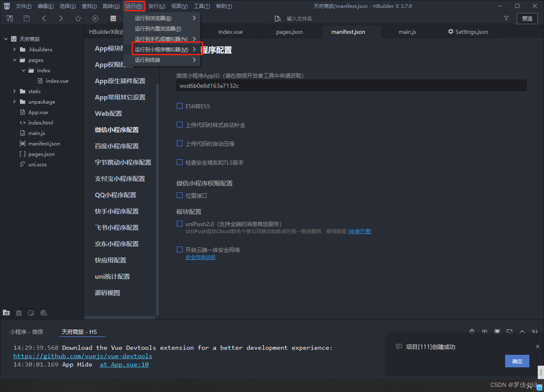Click the clear console output icon

point(535,331)
